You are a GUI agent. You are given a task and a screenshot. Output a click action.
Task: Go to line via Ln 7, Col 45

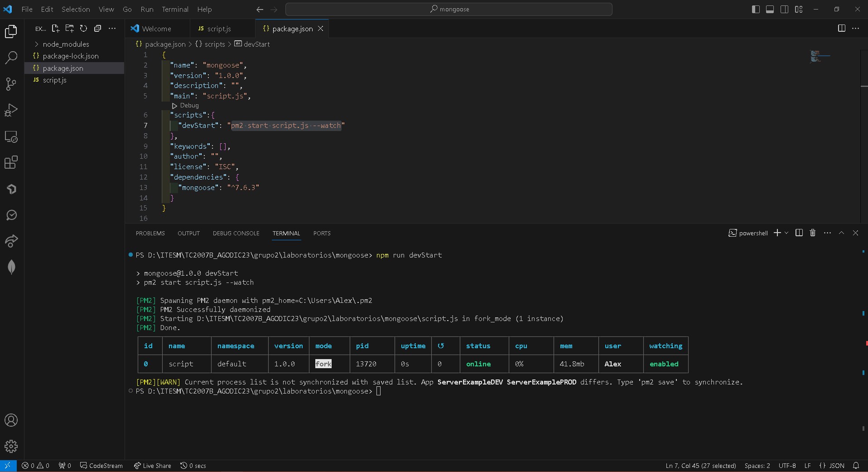coord(701,466)
